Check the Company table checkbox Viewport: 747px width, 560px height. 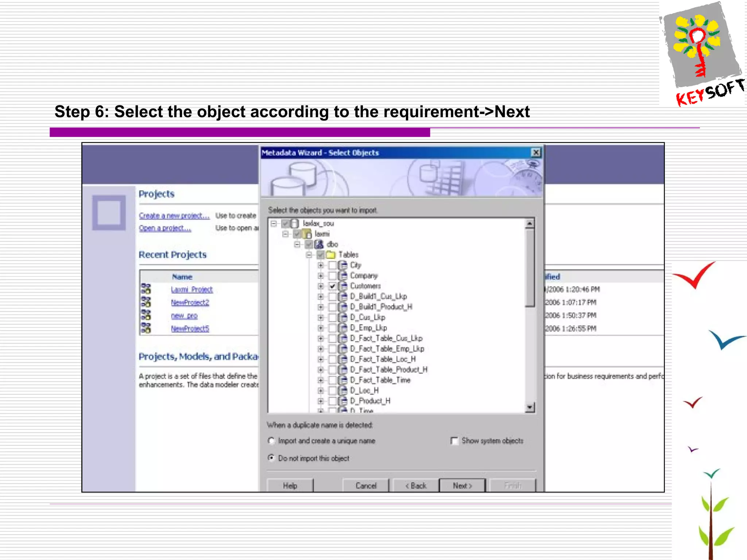click(x=332, y=276)
